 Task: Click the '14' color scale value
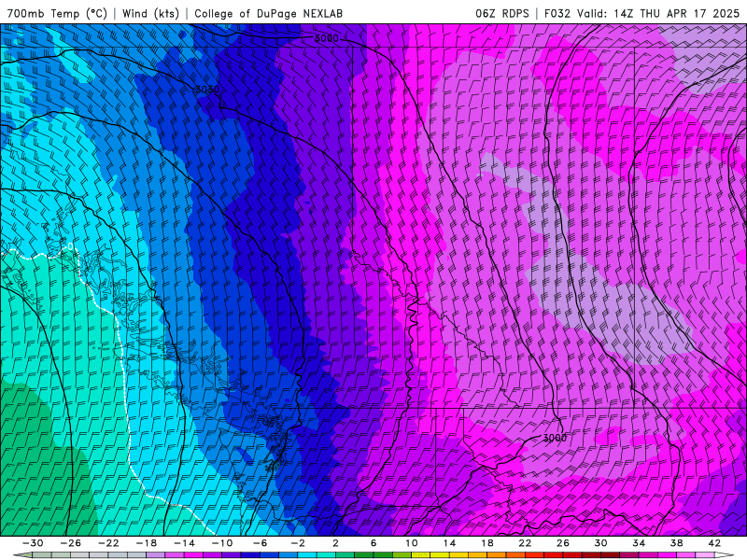click(449, 543)
